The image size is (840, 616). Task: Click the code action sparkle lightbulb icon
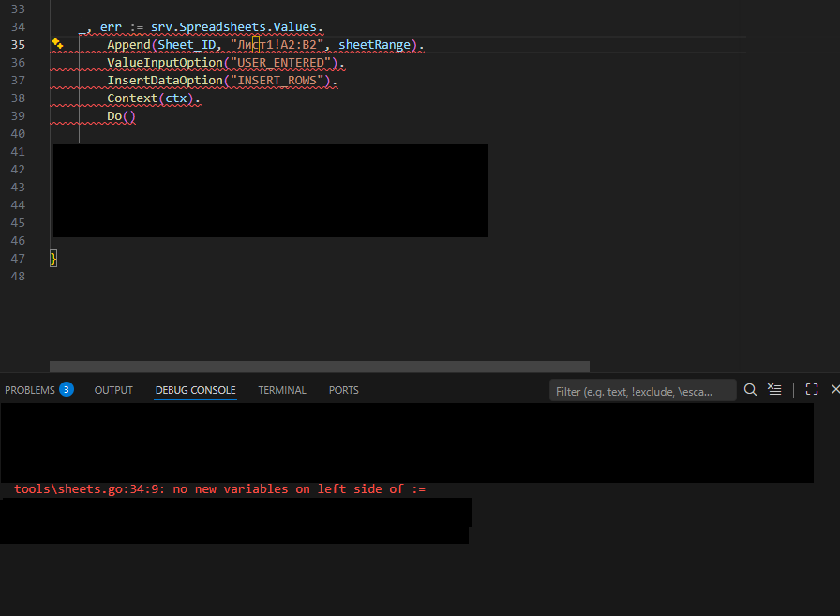pyautogui.click(x=57, y=44)
